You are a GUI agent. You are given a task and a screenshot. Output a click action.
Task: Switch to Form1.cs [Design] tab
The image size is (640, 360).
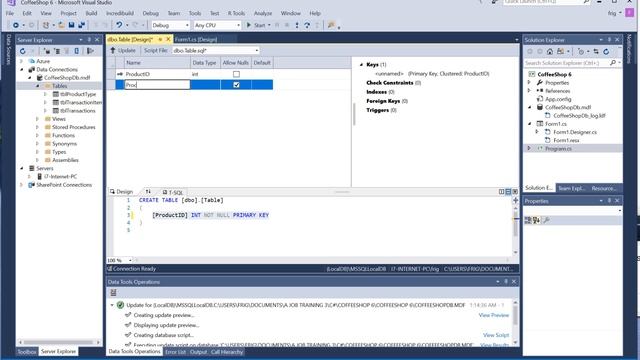coord(196,39)
